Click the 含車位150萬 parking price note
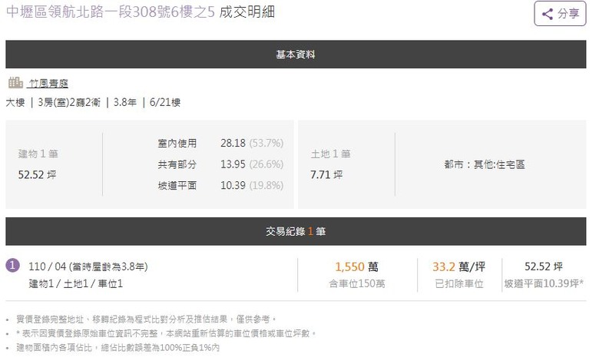 (357, 284)
